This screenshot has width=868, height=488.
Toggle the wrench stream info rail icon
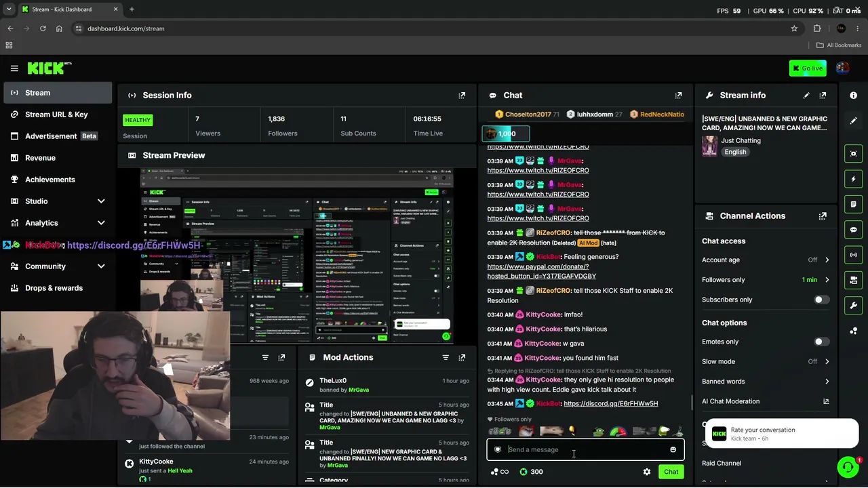(x=854, y=305)
